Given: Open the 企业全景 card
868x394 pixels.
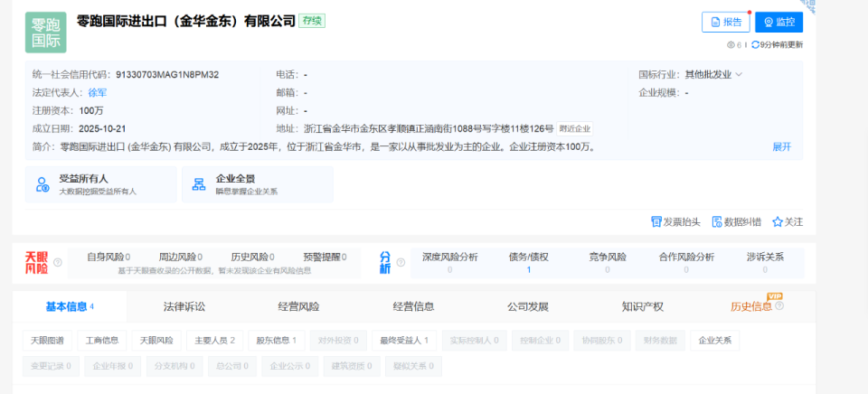Looking at the screenshot, I should 258,184.
